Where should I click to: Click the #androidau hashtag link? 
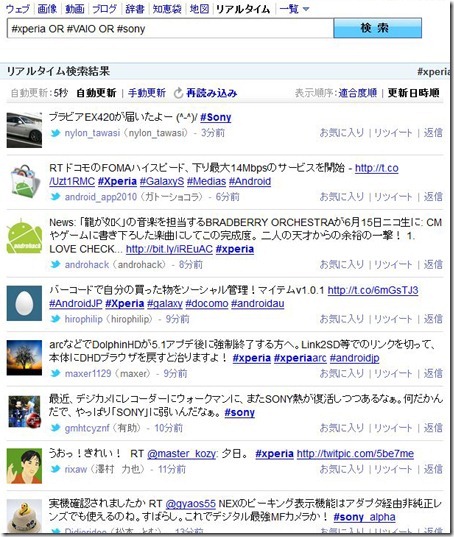click(257, 304)
